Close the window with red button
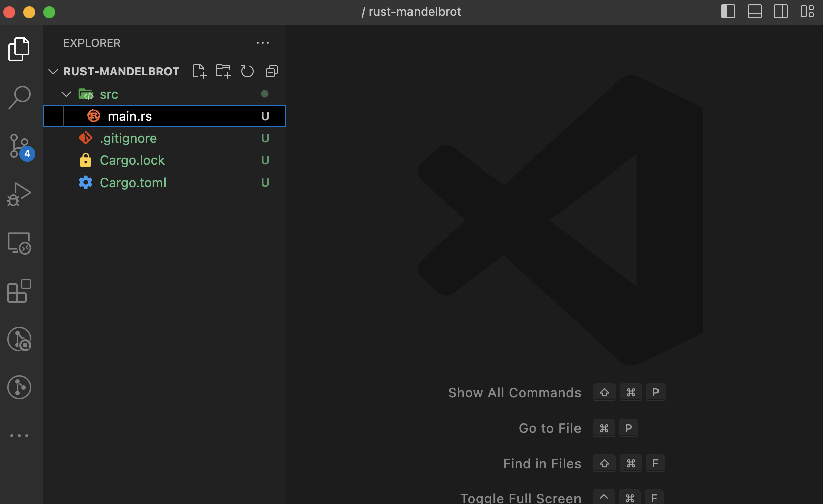The width and height of the screenshot is (823, 504). click(9, 12)
